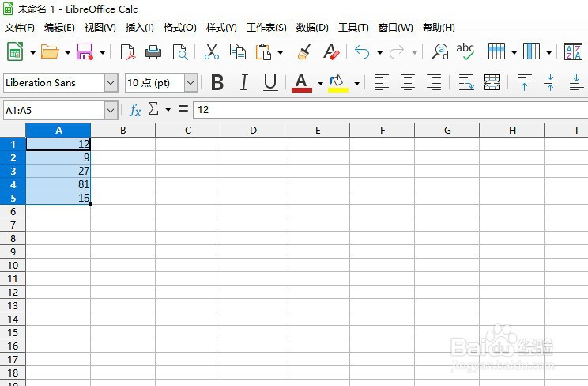Select column B header
588x386 pixels.
[123, 131]
